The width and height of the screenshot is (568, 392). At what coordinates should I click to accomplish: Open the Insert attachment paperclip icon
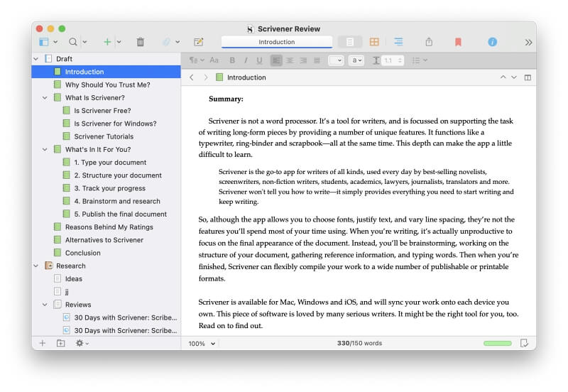(x=166, y=42)
